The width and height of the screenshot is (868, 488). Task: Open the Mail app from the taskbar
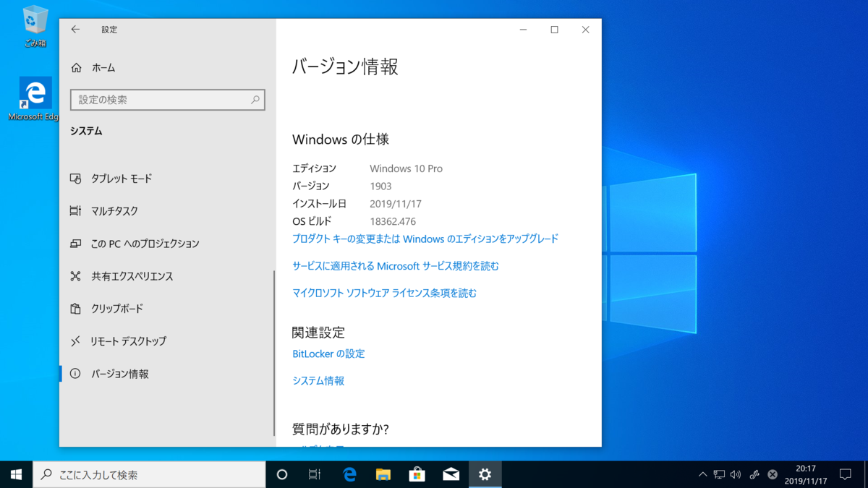point(451,474)
